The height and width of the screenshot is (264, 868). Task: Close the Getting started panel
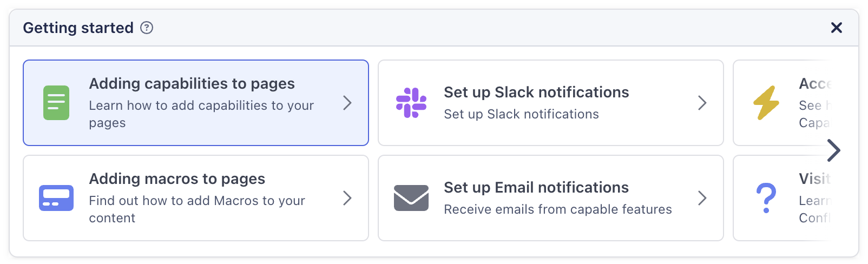(x=836, y=28)
